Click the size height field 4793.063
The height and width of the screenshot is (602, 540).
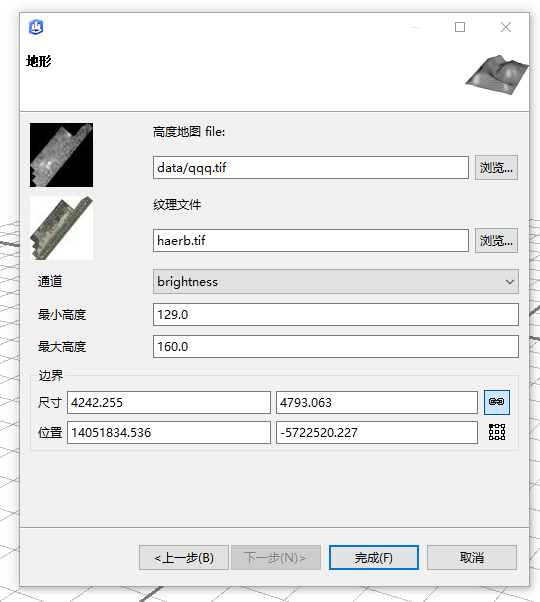[x=377, y=402]
